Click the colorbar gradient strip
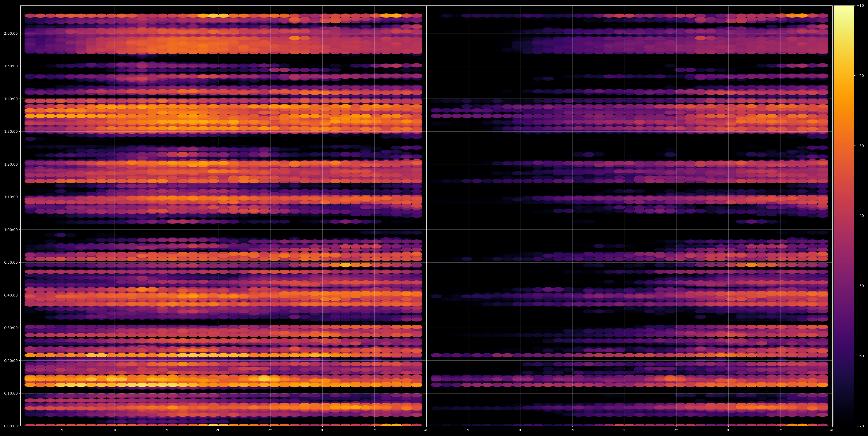 (844, 216)
